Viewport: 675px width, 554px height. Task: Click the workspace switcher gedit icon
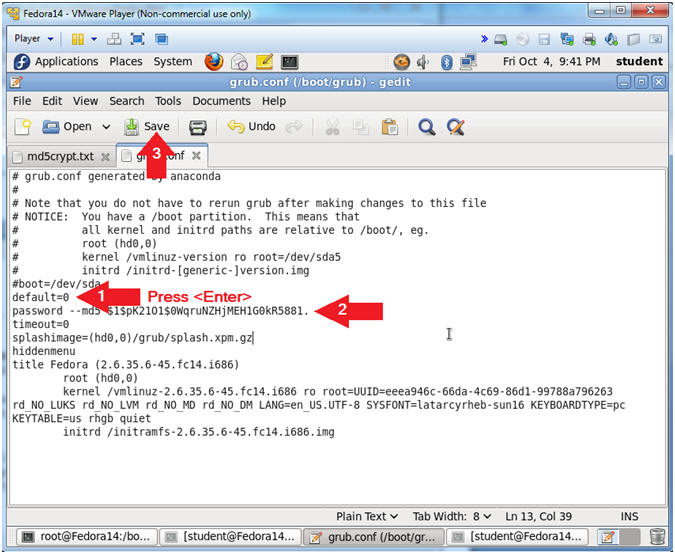tap(608, 537)
